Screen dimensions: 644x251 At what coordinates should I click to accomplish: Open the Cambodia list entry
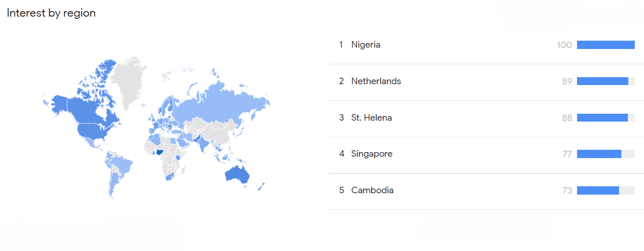372,190
